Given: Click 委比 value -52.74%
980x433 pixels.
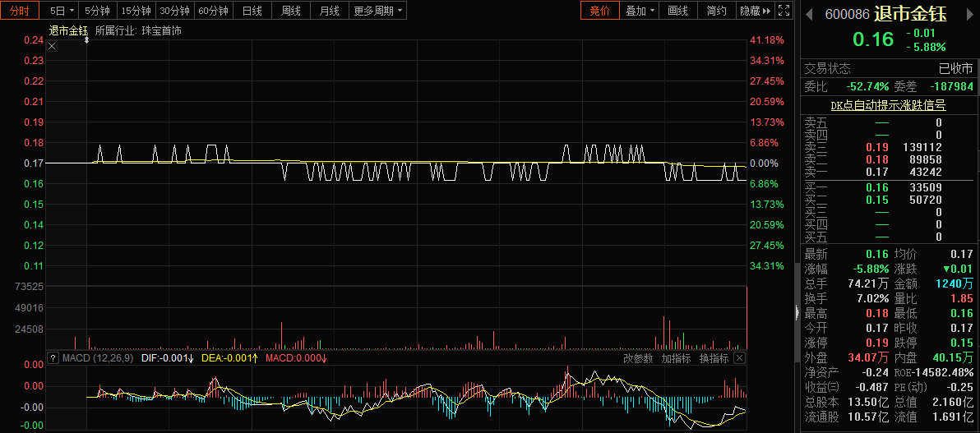Looking at the screenshot, I should click(867, 86).
